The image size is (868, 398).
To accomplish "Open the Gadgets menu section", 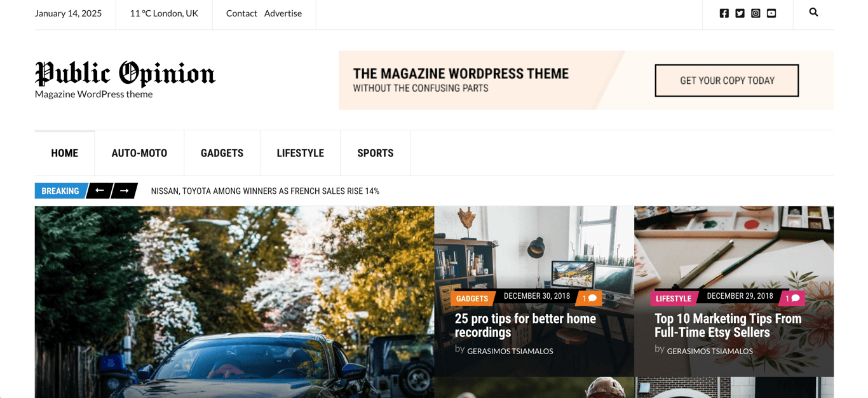I will pos(222,153).
